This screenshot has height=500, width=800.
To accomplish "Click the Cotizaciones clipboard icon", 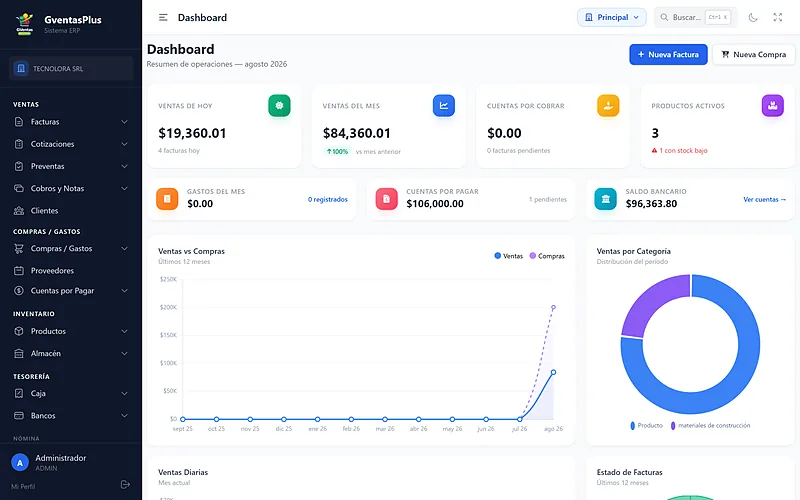I will click(x=19, y=144).
